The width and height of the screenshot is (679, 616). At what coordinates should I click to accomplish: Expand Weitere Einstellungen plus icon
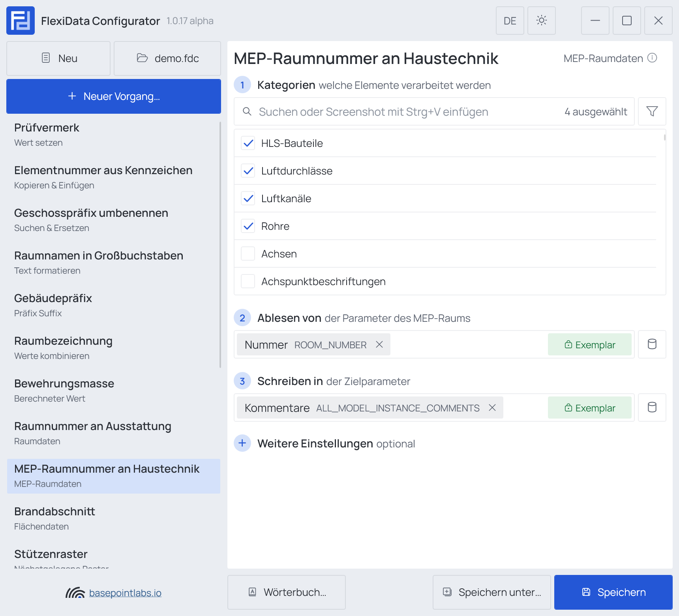(x=242, y=443)
